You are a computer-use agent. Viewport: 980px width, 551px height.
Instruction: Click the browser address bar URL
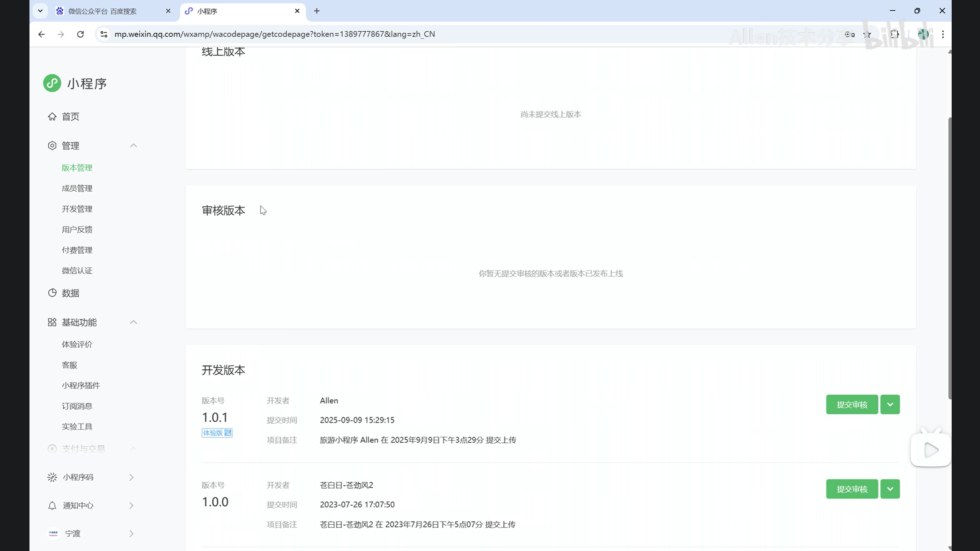click(274, 34)
